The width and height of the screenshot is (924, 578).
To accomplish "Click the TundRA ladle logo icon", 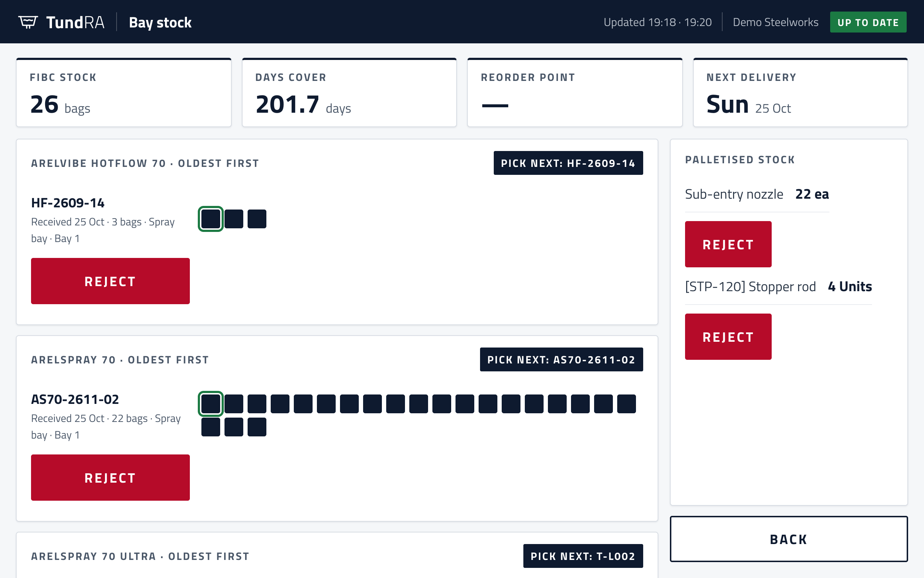I will click(28, 22).
